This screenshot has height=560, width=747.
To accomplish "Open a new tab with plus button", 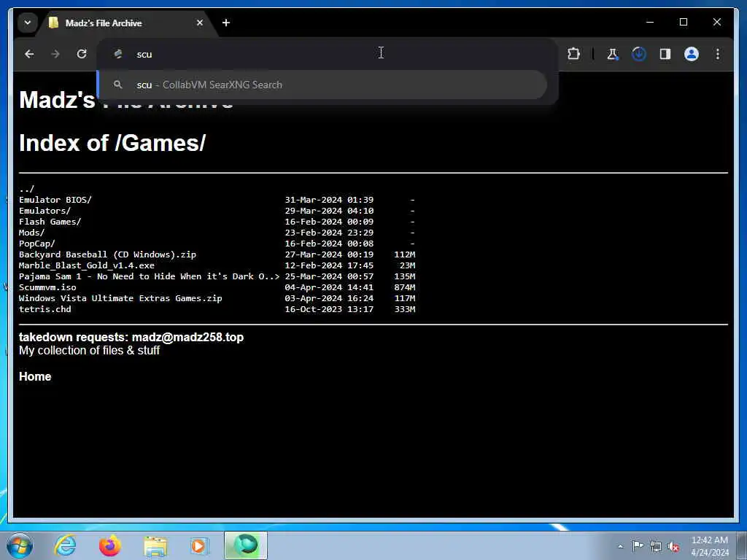I will coord(226,23).
